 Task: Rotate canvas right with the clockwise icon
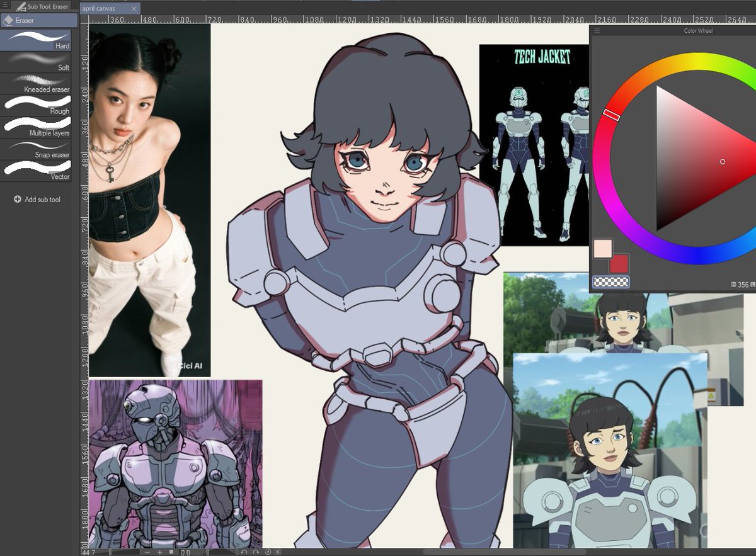256,552
